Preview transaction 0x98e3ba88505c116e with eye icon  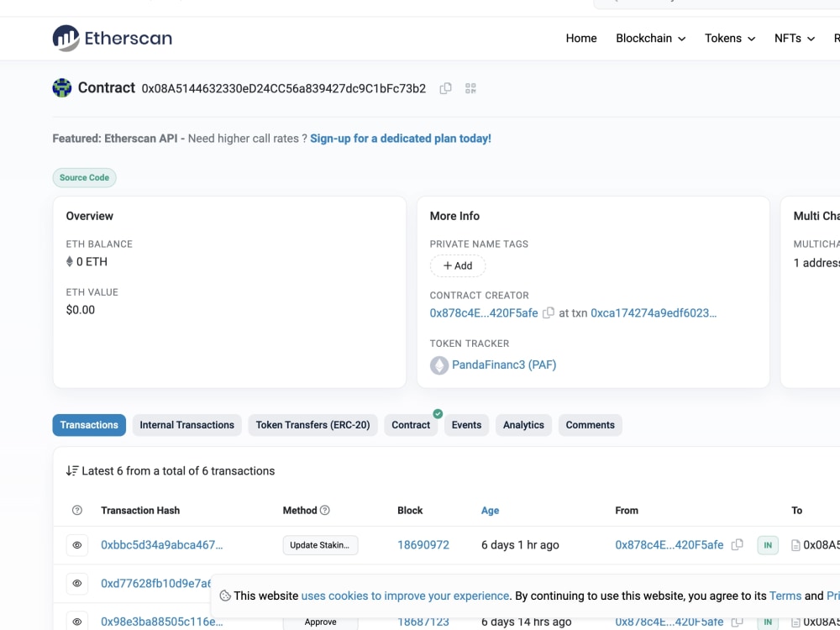77,622
